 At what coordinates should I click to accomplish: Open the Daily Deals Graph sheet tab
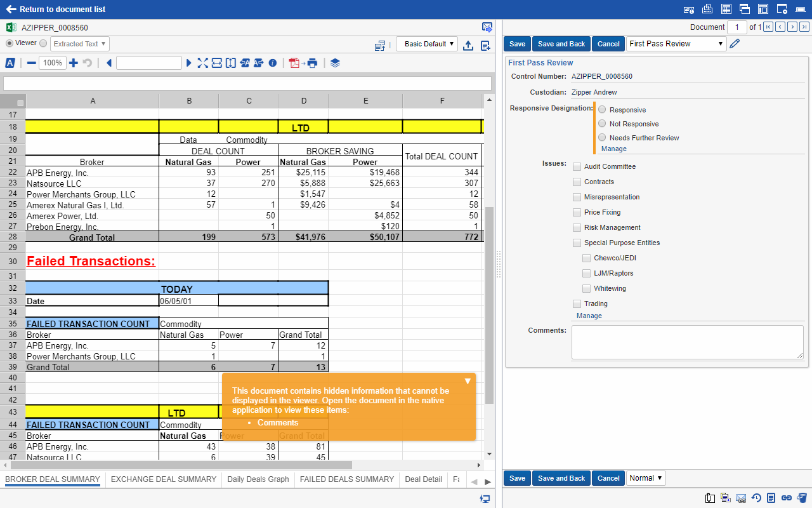[258, 479]
